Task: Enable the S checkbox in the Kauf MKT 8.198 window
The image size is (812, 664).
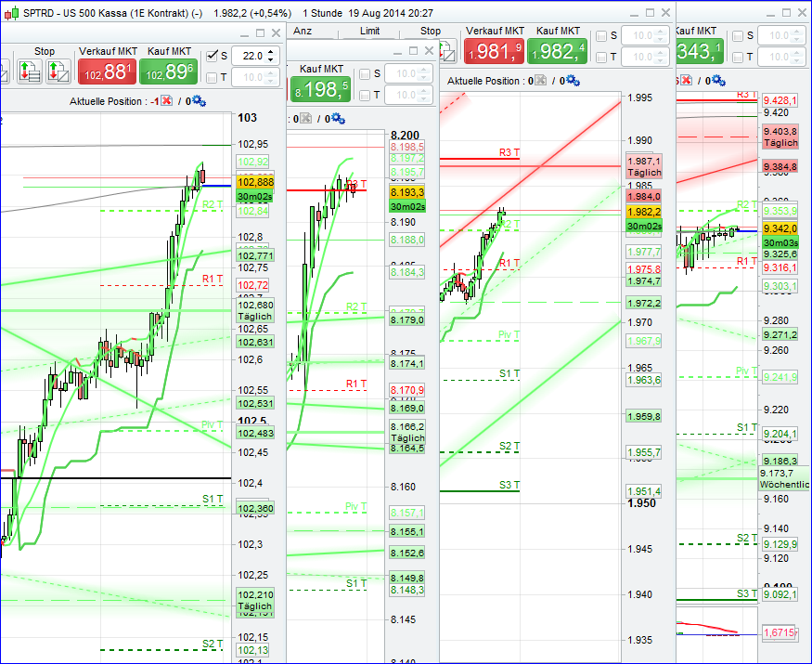Action: 365,73
